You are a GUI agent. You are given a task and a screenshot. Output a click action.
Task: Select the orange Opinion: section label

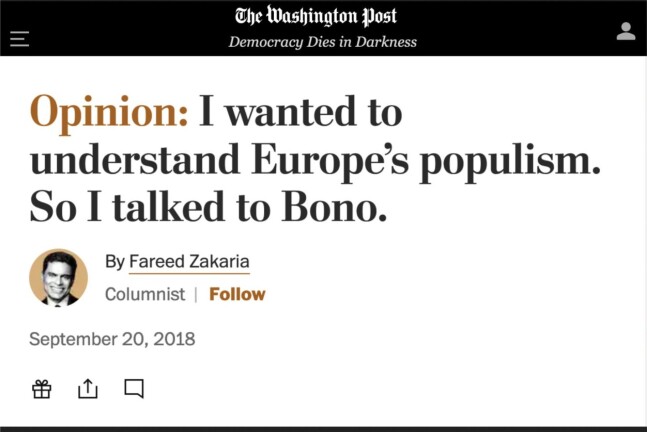[x=109, y=112]
